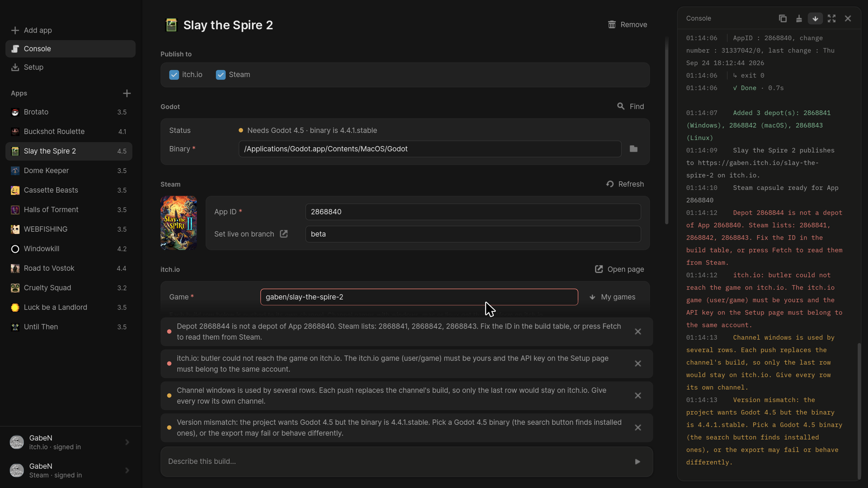Select Brotato in the apps list
Screen dimensions: 868x488
[x=69, y=112]
